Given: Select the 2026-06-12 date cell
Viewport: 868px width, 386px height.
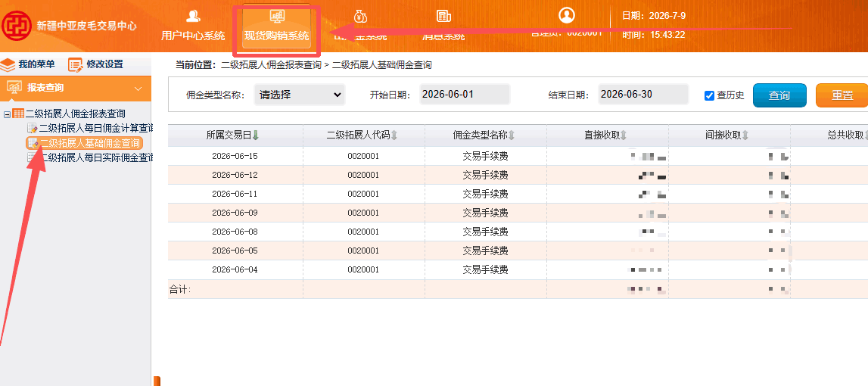Looking at the screenshot, I should 235,175.
